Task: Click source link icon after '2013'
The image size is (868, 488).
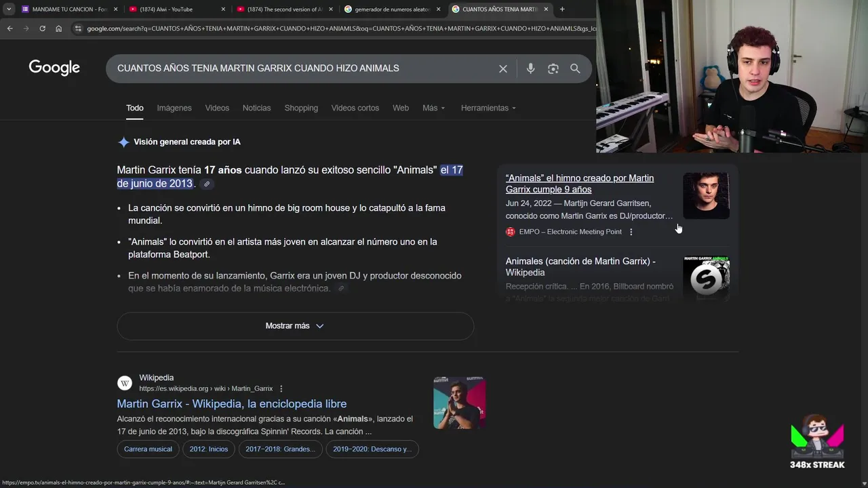Action: coord(207,184)
